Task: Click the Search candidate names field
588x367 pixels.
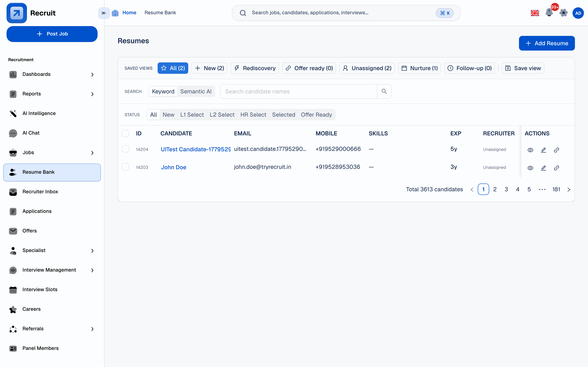Action: pyautogui.click(x=299, y=91)
